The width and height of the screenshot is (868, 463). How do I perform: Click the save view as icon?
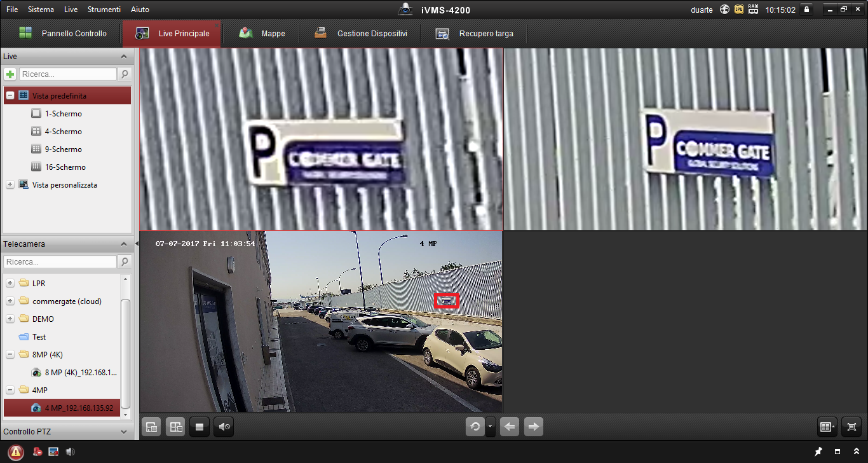175,427
